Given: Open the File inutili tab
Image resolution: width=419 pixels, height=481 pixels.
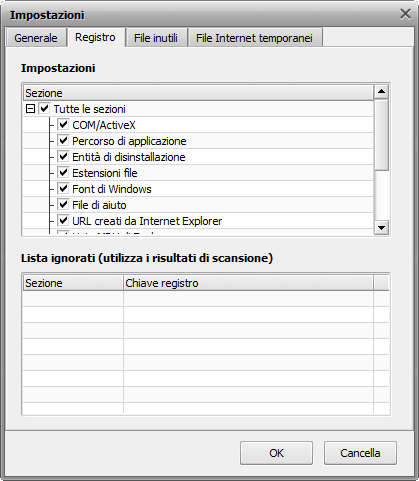Looking at the screenshot, I should (x=156, y=38).
